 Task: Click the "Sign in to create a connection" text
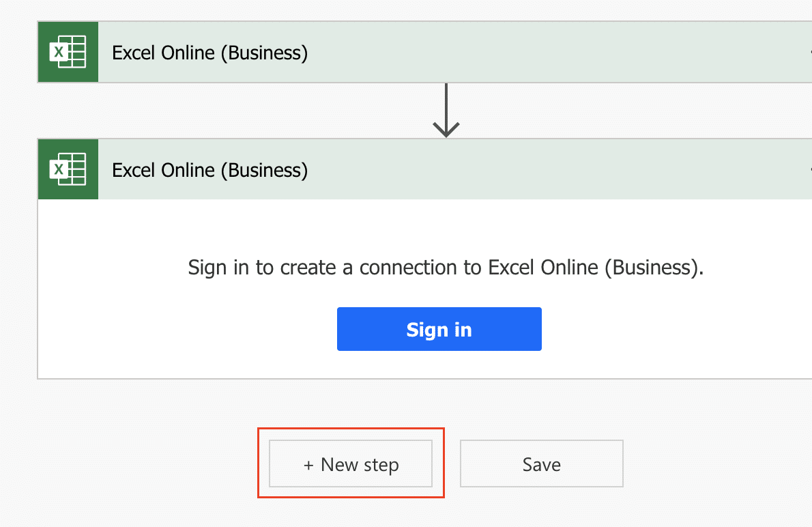pyautogui.click(x=445, y=268)
